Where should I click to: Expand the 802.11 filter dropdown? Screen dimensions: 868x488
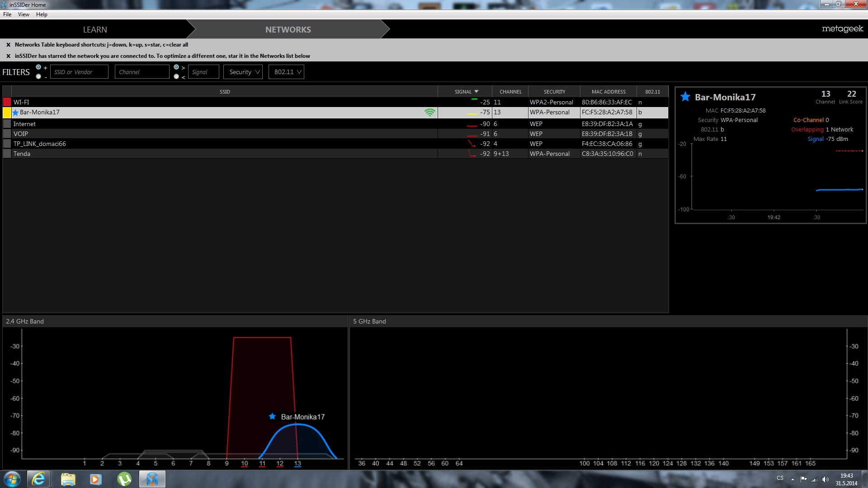287,72
